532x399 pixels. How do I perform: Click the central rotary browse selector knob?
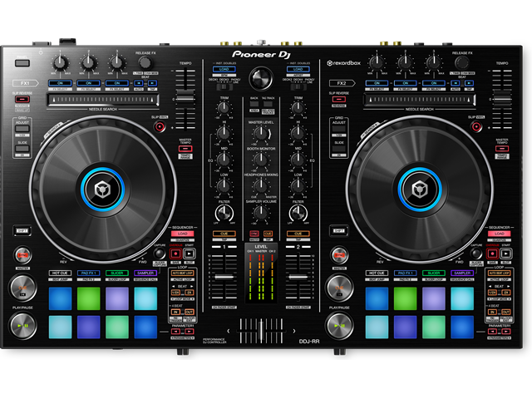pyautogui.click(x=260, y=79)
